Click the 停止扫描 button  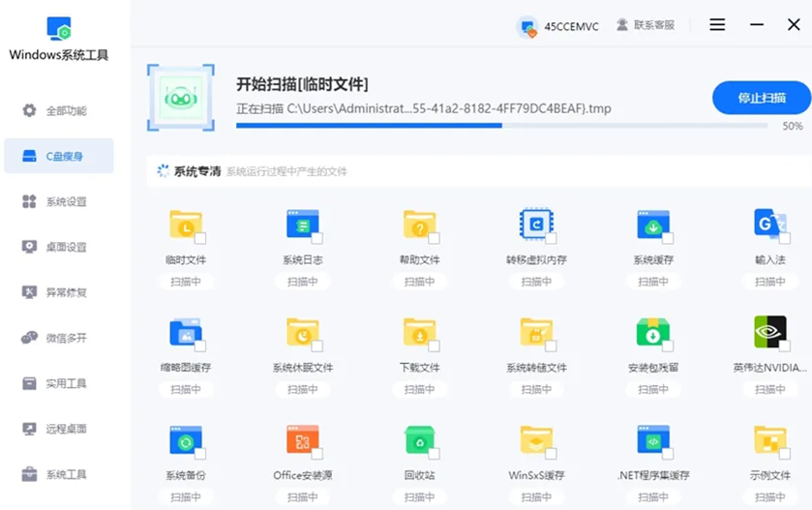762,98
